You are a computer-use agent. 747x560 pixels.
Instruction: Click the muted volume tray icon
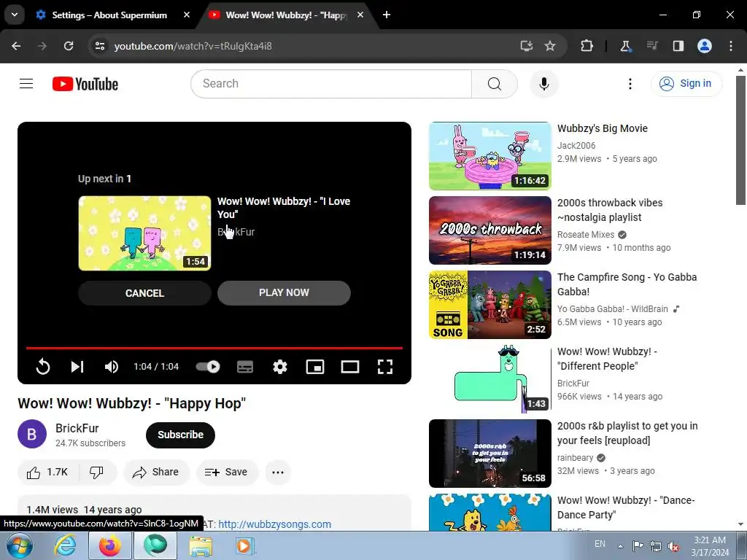673,546
